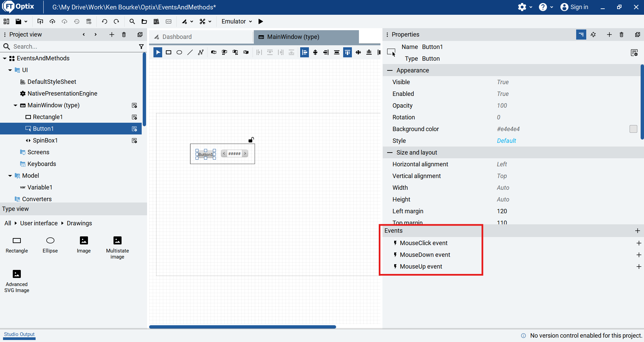Viewport: 644px width, 342px height.
Task: Delete selected node in Project view
Action: tap(124, 35)
